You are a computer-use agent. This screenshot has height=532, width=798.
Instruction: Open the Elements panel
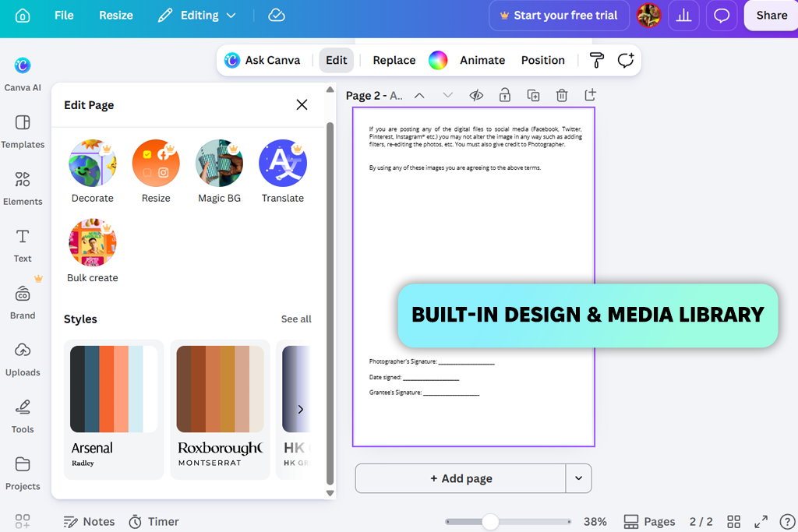pyautogui.click(x=23, y=188)
